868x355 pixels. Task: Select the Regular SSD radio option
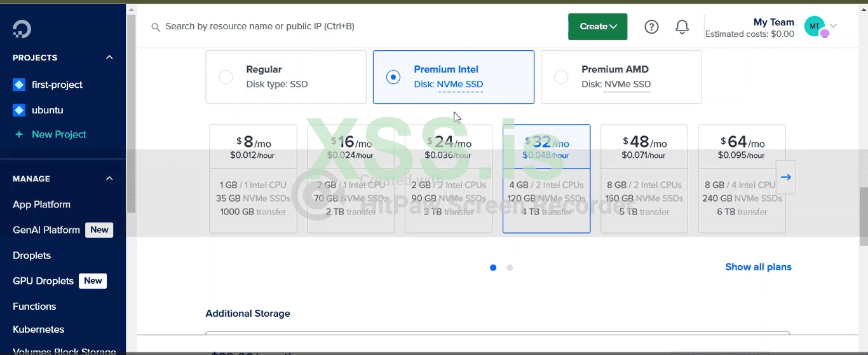click(226, 77)
